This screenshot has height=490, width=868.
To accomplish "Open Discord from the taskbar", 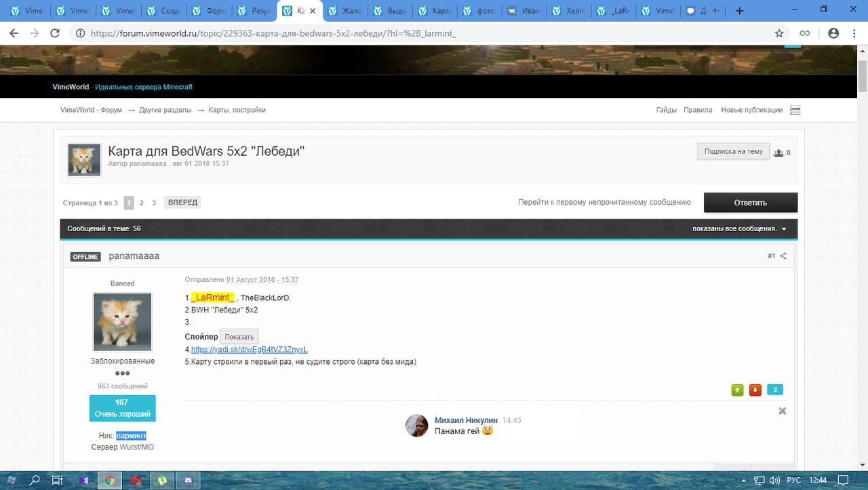I will coord(188,481).
